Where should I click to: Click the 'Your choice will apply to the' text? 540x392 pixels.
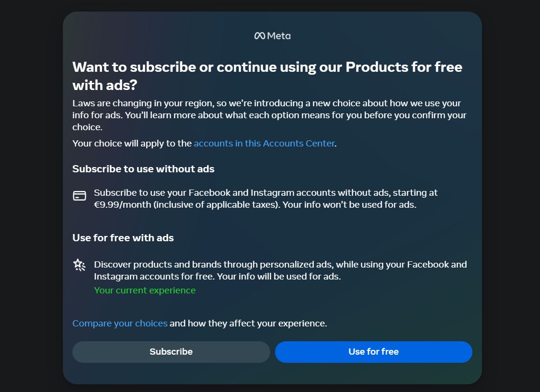coord(132,143)
